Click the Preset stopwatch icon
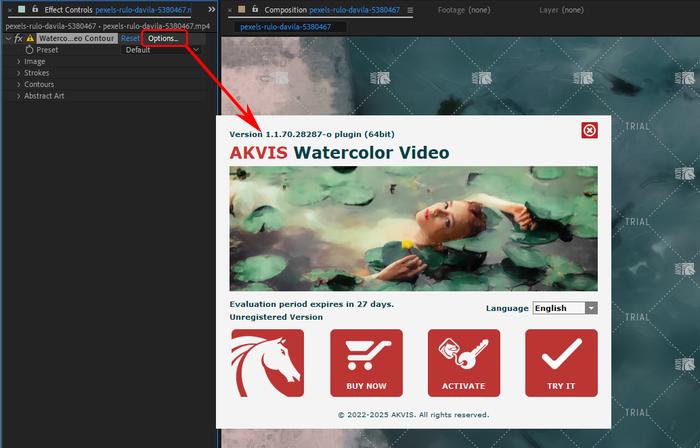 [x=29, y=50]
